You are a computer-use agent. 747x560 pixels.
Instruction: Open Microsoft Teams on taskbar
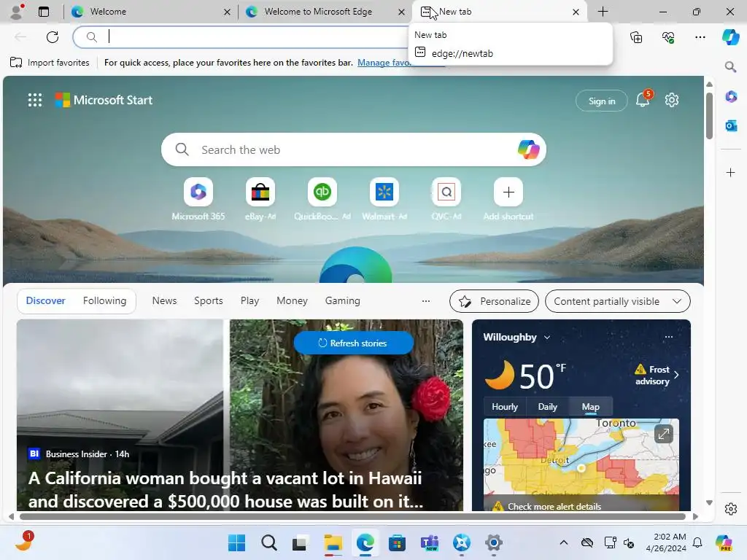pyautogui.click(x=429, y=542)
